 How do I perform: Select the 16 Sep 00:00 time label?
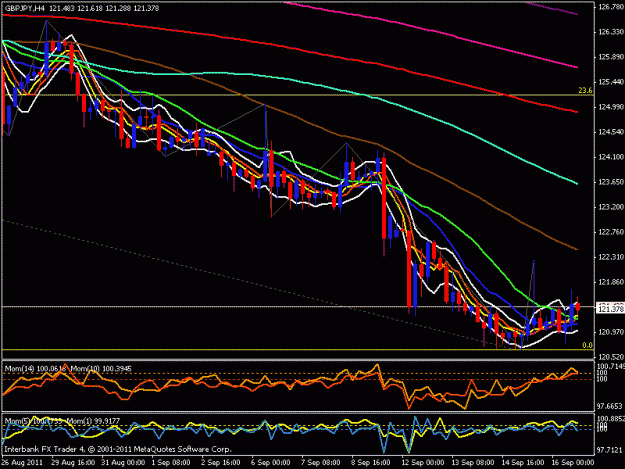572,462
